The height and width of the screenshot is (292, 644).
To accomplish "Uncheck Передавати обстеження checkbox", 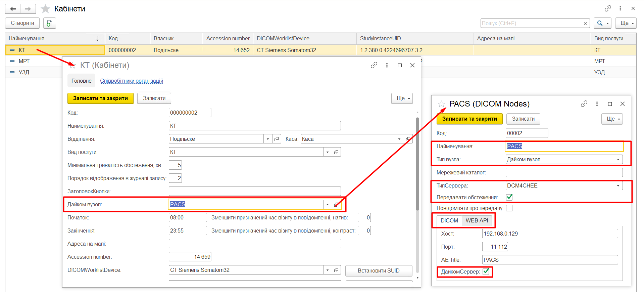I will (509, 197).
